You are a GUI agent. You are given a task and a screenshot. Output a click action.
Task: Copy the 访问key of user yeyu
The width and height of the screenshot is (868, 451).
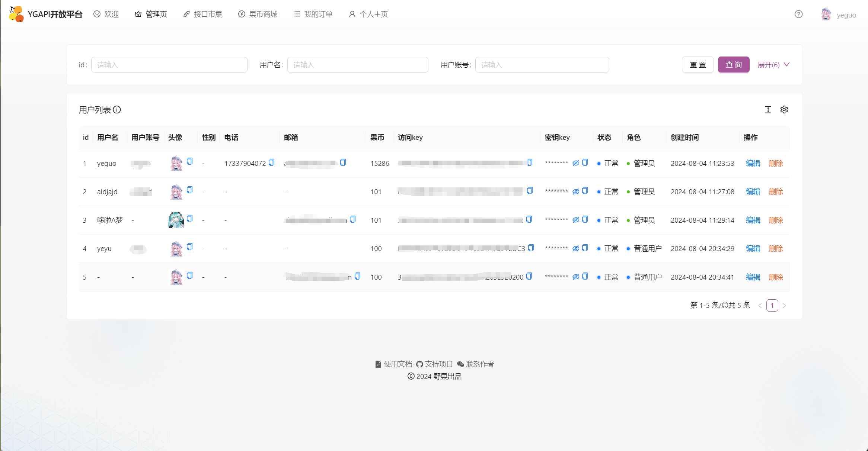tap(532, 247)
